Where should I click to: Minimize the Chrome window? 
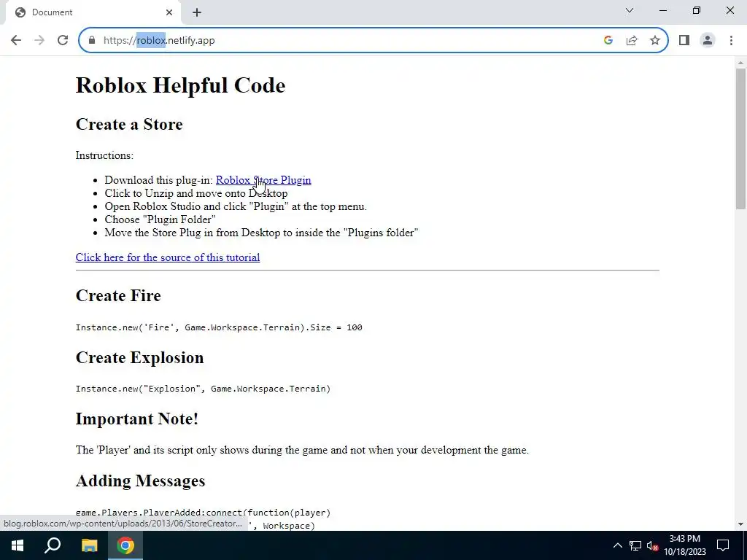point(663,10)
